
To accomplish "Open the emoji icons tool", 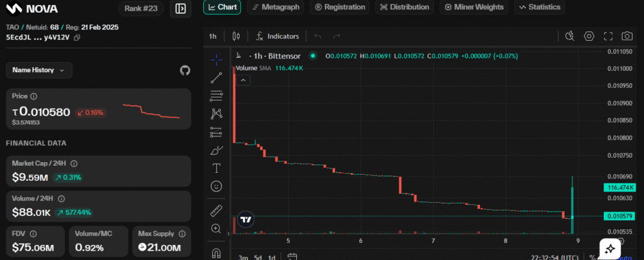I will (216, 187).
